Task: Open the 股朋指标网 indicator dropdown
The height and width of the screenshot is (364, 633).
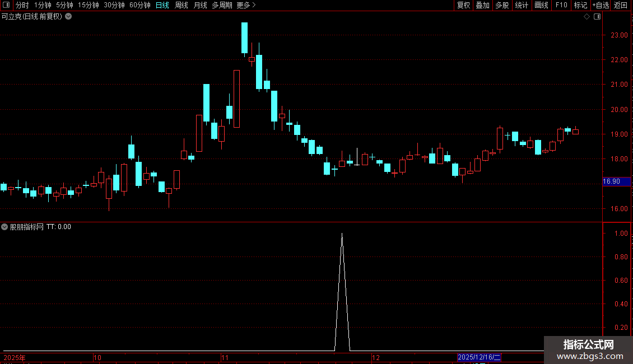Action: click(4, 227)
